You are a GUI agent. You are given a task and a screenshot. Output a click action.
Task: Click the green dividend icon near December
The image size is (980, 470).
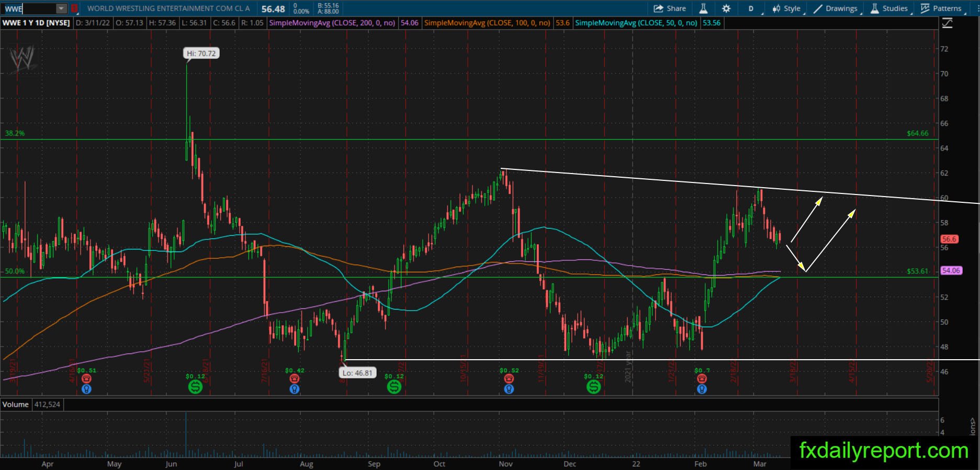(x=593, y=387)
